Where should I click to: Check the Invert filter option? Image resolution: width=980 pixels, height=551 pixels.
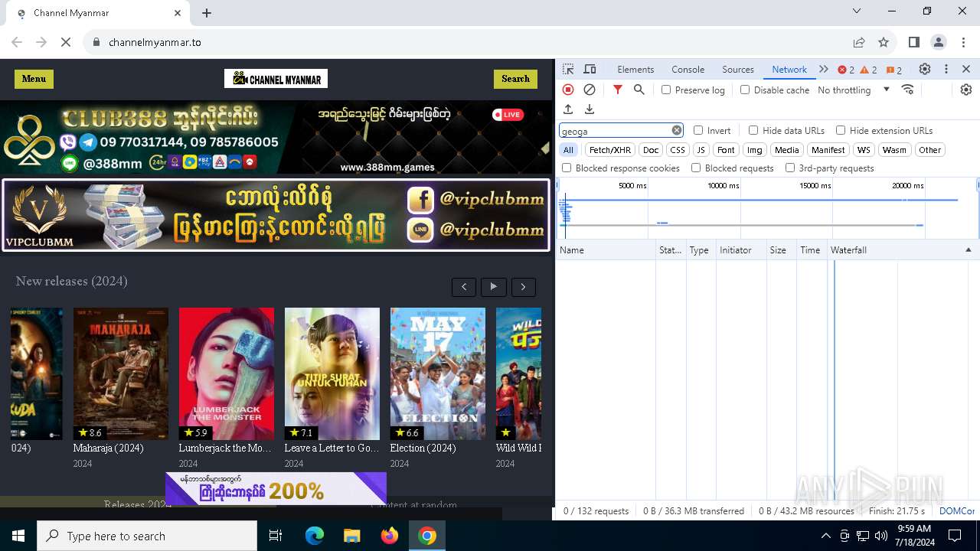[x=698, y=130]
